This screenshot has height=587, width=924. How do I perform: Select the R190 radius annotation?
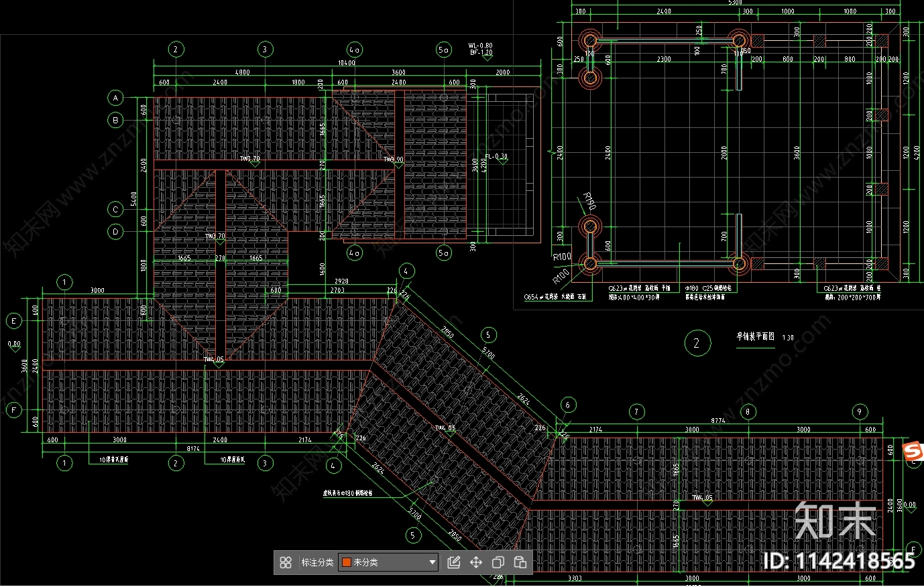[x=589, y=201]
